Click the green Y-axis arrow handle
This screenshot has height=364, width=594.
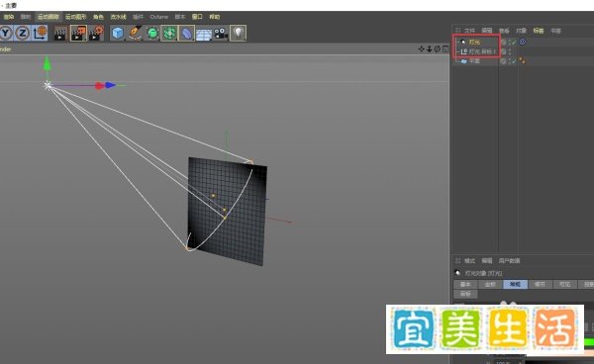[x=47, y=64]
